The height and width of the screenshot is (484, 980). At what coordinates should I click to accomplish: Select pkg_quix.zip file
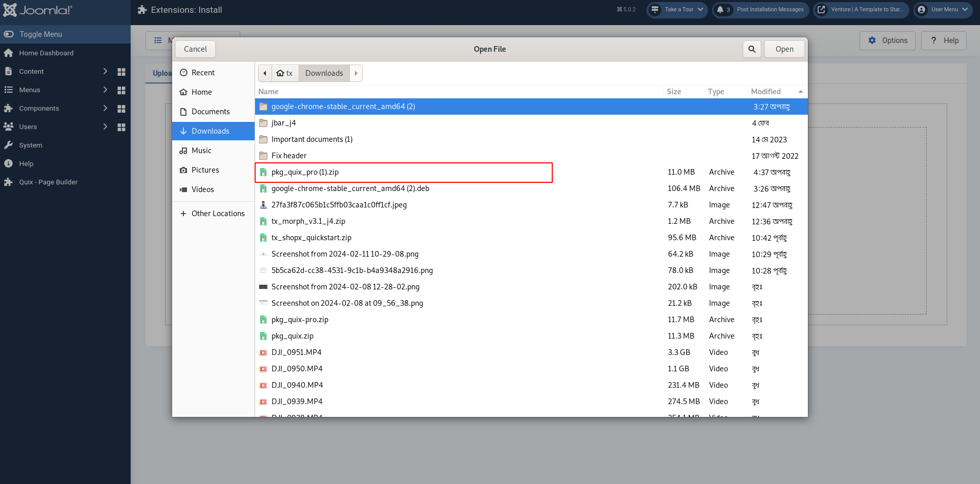(x=531, y=336)
